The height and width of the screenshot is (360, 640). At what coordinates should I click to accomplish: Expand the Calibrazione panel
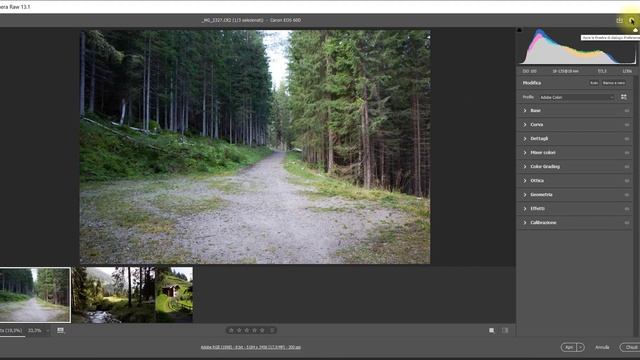pyautogui.click(x=575, y=222)
